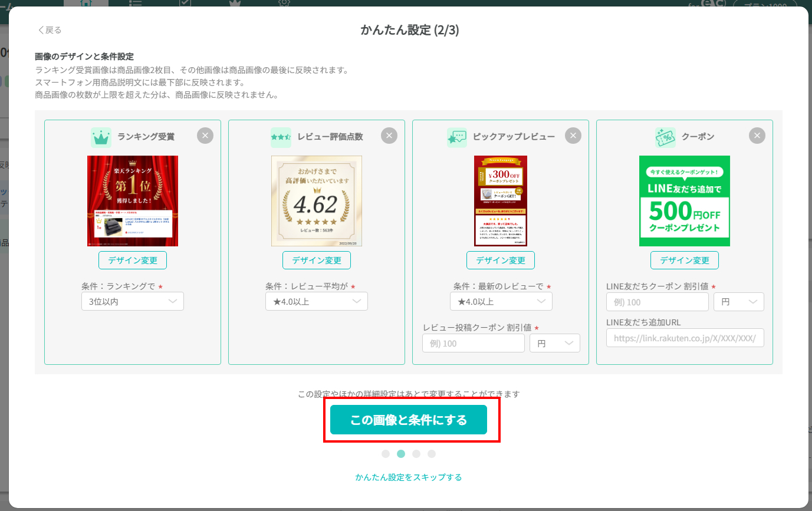The image size is (812, 511).
Task: Open the review coupon unit 円 dropdown
Action: coord(554,343)
